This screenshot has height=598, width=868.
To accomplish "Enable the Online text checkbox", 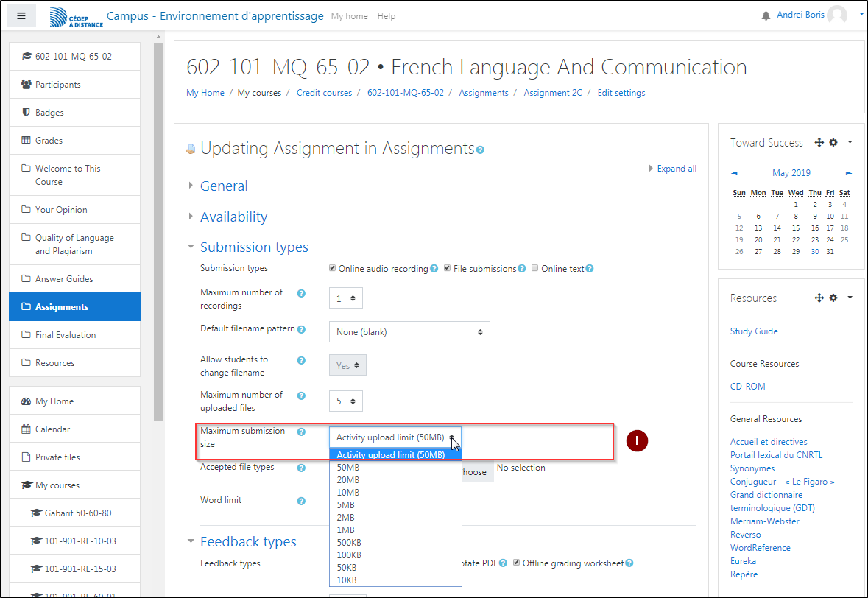I will pos(535,268).
